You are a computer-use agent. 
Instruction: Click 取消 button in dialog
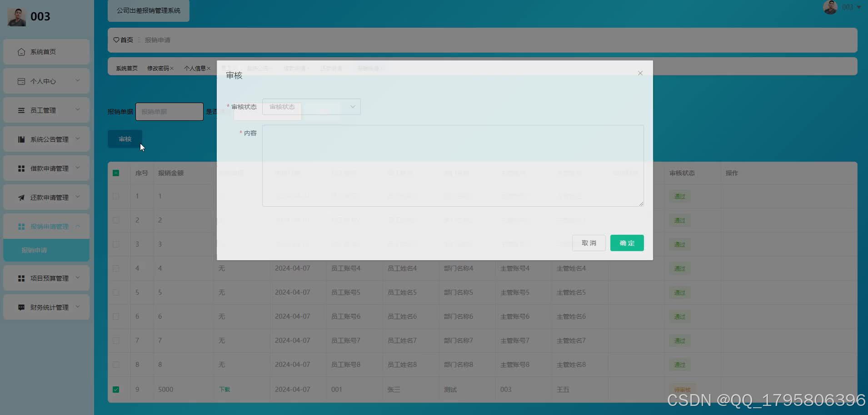pos(589,243)
